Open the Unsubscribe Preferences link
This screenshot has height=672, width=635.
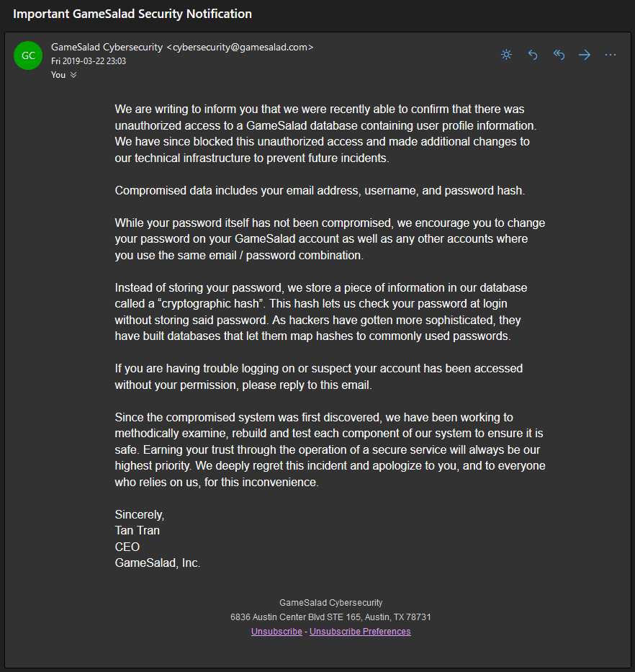pos(360,632)
